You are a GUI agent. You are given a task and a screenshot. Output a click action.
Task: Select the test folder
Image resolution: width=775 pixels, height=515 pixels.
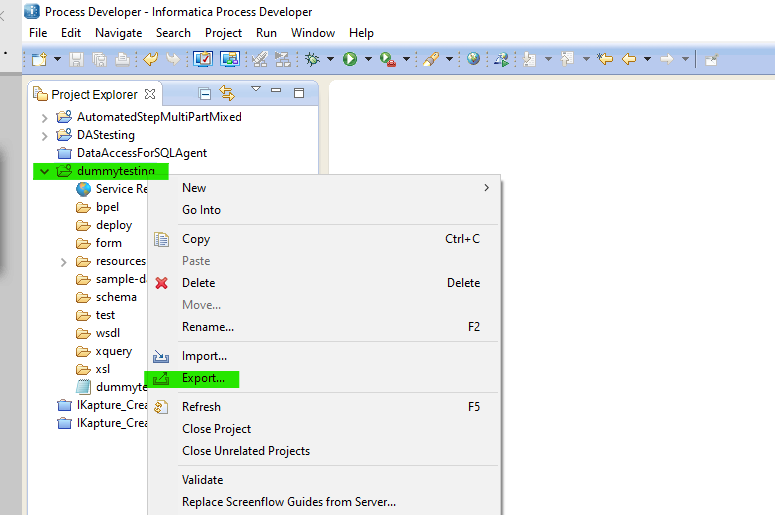click(x=105, y=315)
